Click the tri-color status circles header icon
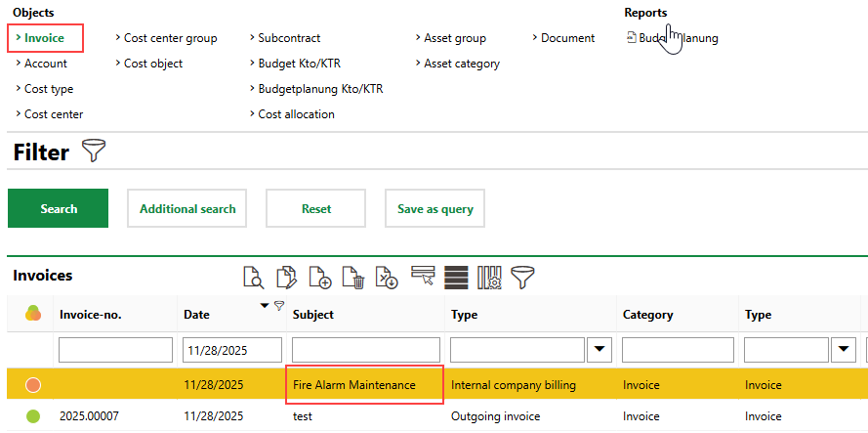This screenshot has width=868, height=433. 32,314
